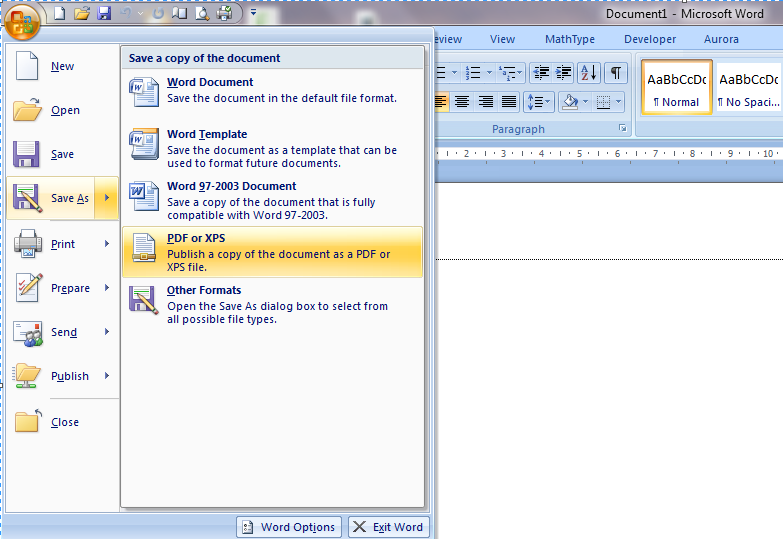Screen dimensions: 783x539
Task: Expand the Prepare submenu arrow
Action: (x=107, y=288)
